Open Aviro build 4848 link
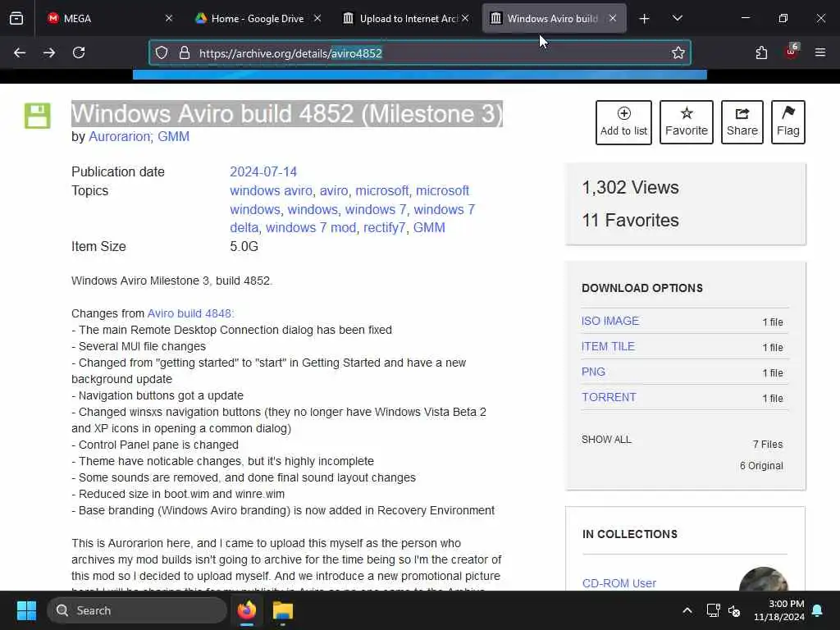 (189, 313)
